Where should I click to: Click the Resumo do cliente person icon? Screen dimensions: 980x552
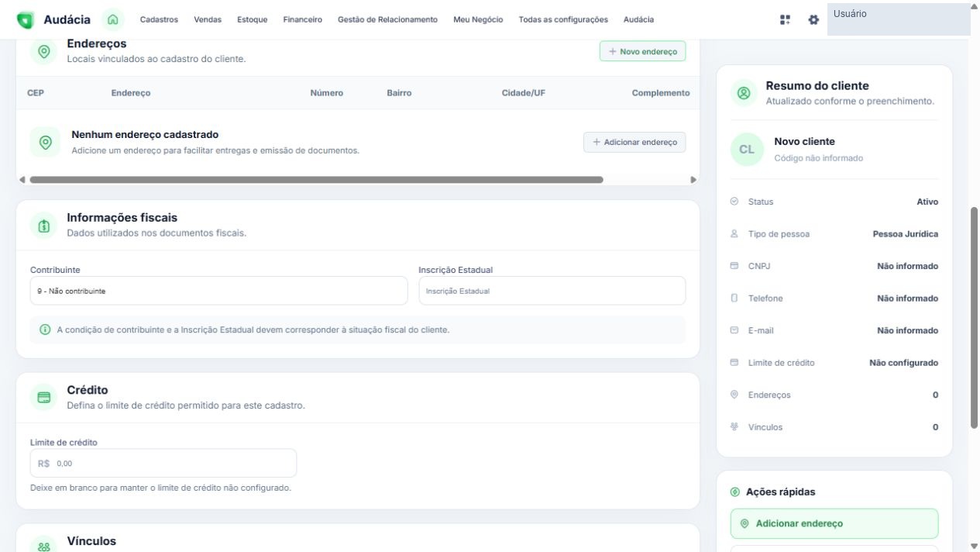pyautogui.click(x=744, y=93)
